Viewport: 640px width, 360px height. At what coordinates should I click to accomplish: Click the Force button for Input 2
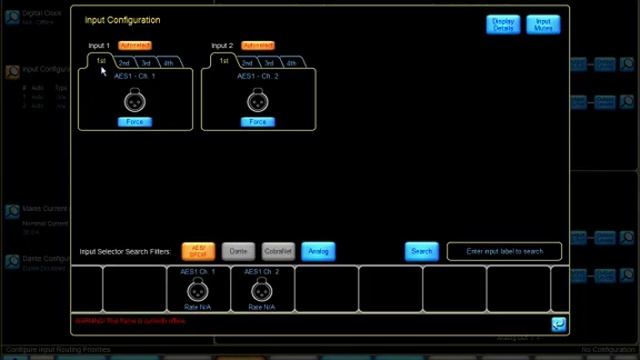click(258, 122)
